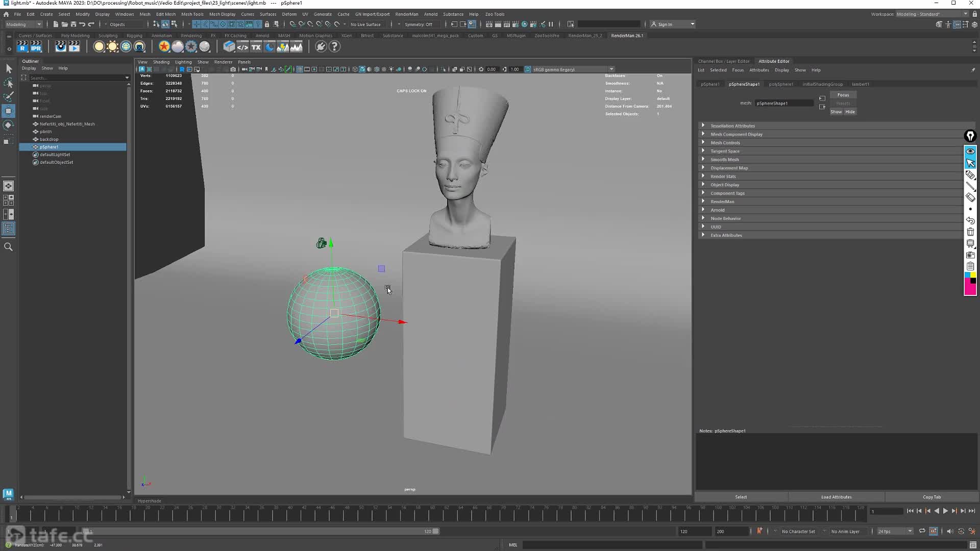This screenshot has width=980, height=551.
Task: Toggle audio mute speaker icon
Action: 949,531
